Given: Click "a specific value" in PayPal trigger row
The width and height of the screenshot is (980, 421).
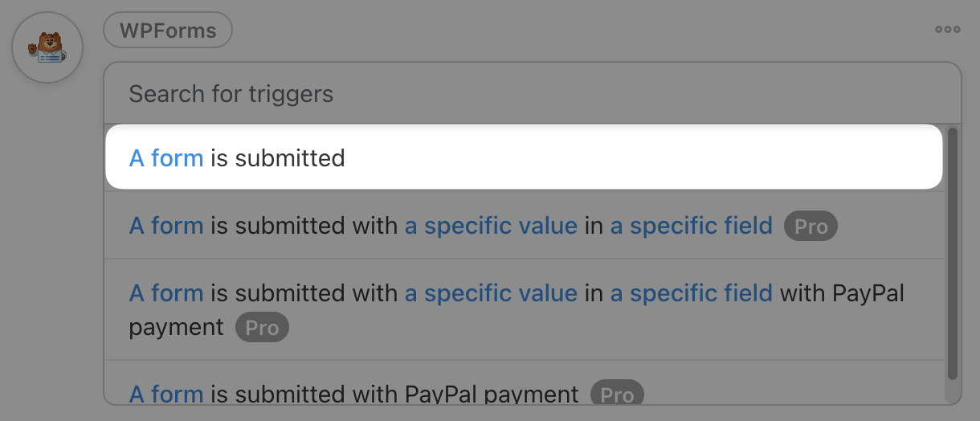Looking at the screenshot, I should click(x=491, y=293).
